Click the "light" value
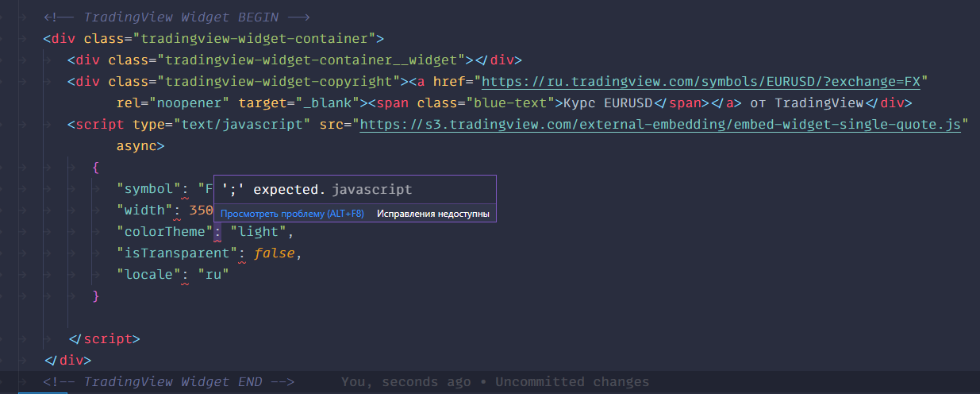Screen dimensions: 980x394 tap(259, 231)
